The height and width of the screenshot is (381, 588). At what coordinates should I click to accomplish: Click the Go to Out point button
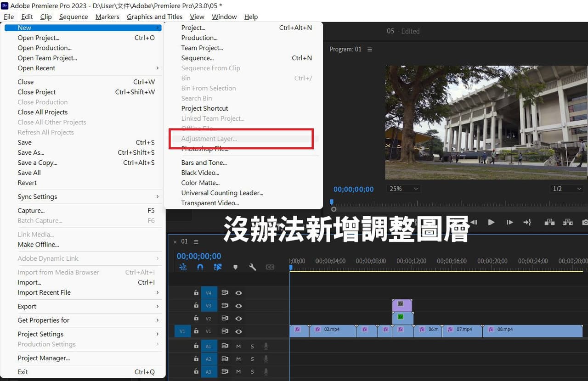point(527,222)
